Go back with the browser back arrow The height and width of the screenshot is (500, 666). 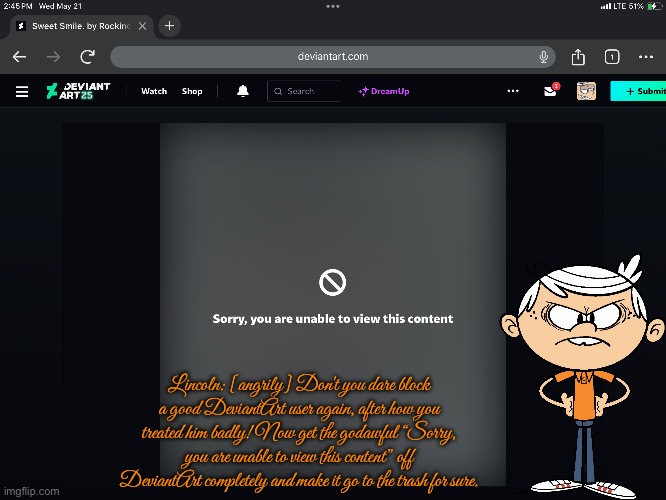pyautogui.click(x=20, y=56)
